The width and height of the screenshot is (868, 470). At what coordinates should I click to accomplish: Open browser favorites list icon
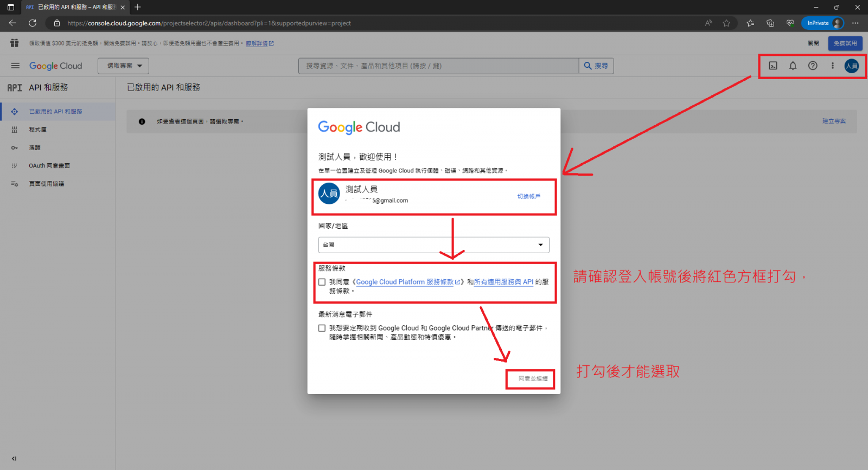pyautogui.click(x=750, y=23)
